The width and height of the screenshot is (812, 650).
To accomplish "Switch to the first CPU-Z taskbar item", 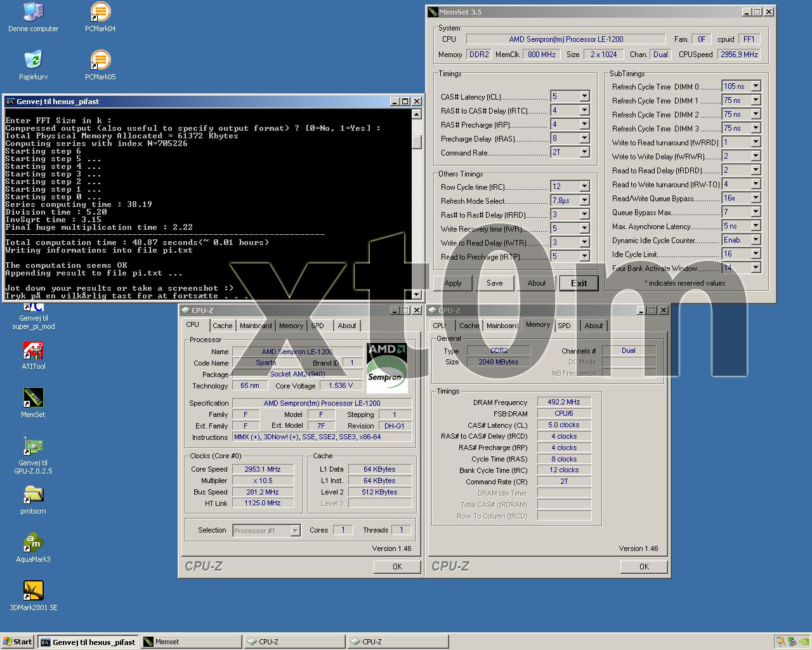I will click(295, 642).
